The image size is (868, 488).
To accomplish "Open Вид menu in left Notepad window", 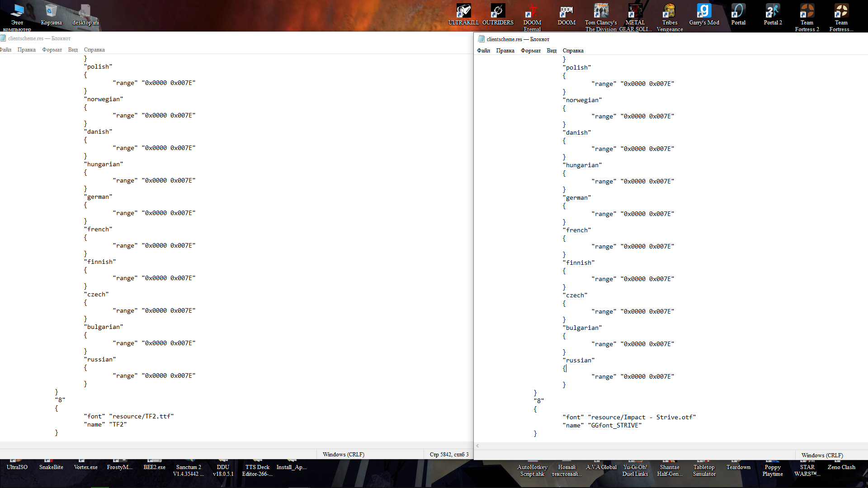I will [x=73, y=50].
